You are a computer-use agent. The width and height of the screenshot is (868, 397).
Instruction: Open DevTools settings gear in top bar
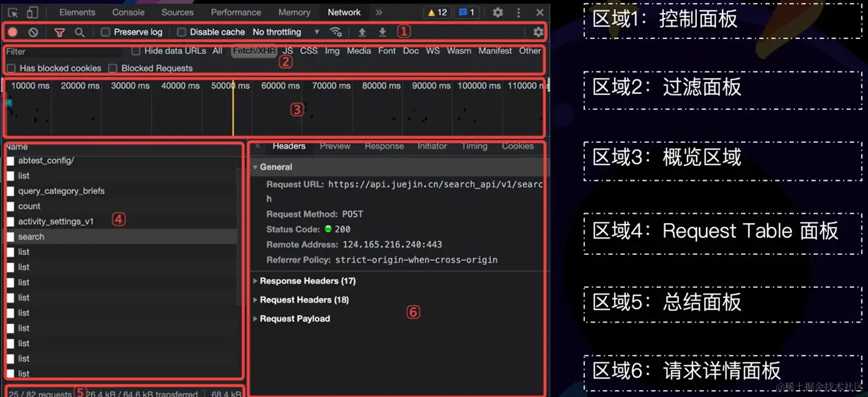pyautogui.click(x=498, y=12)
